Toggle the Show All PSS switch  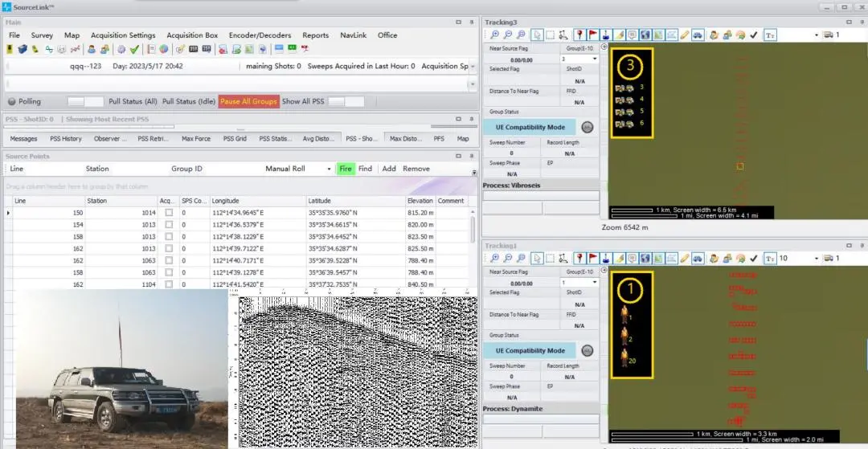[x=346, y=102]
